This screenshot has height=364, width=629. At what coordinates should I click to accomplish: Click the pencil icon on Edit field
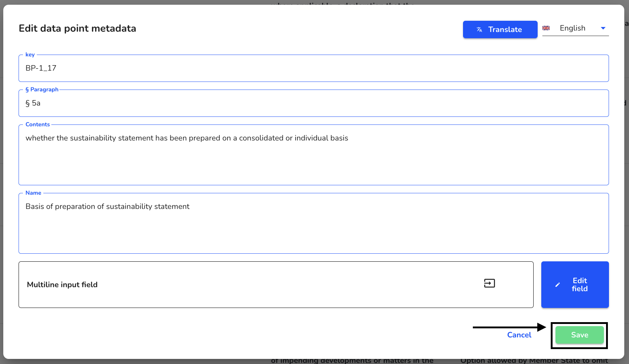tap(557, 285)
